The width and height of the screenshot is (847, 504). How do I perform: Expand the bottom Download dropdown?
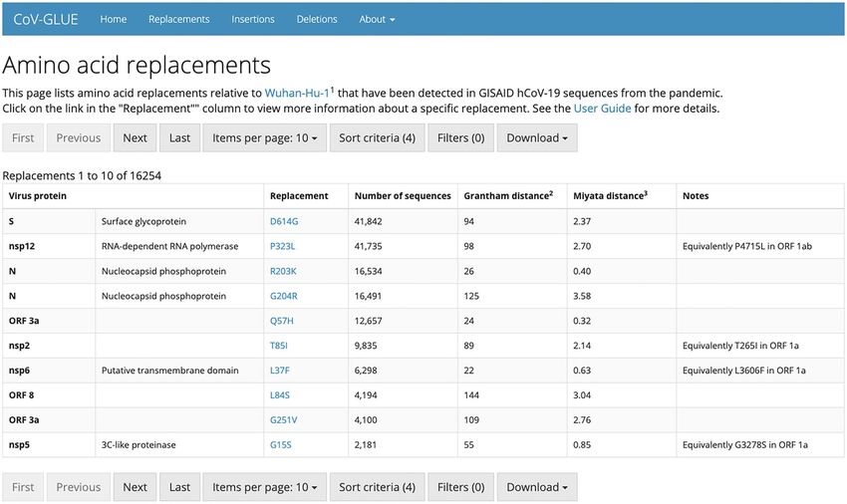[537, 487]
